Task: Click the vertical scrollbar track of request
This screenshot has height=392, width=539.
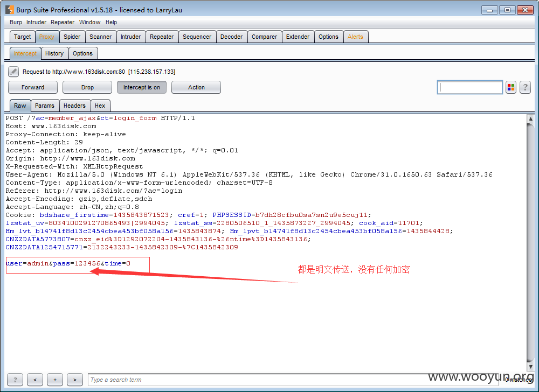Action: point(530,242)
